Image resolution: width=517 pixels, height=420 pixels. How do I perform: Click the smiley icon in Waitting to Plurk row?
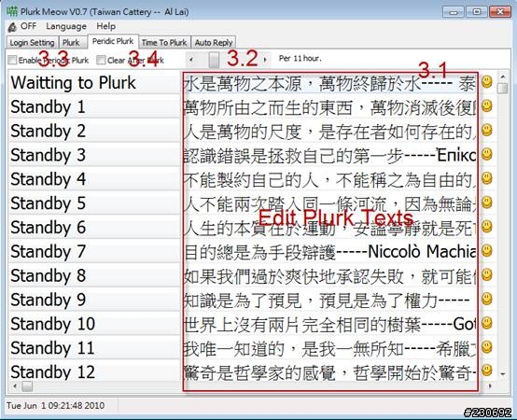pyautogui.click(x=486, y=82)
